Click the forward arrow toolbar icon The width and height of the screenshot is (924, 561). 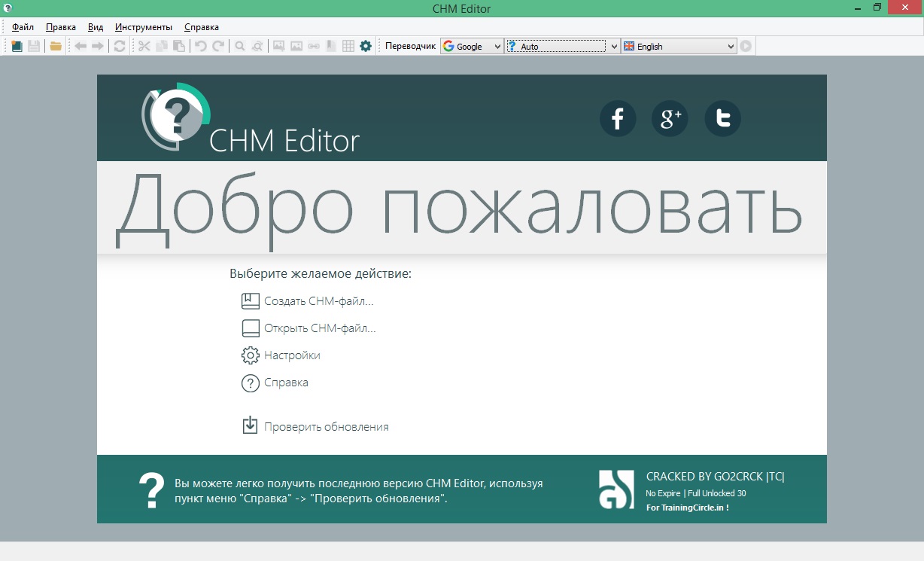(x=98, y=46)
